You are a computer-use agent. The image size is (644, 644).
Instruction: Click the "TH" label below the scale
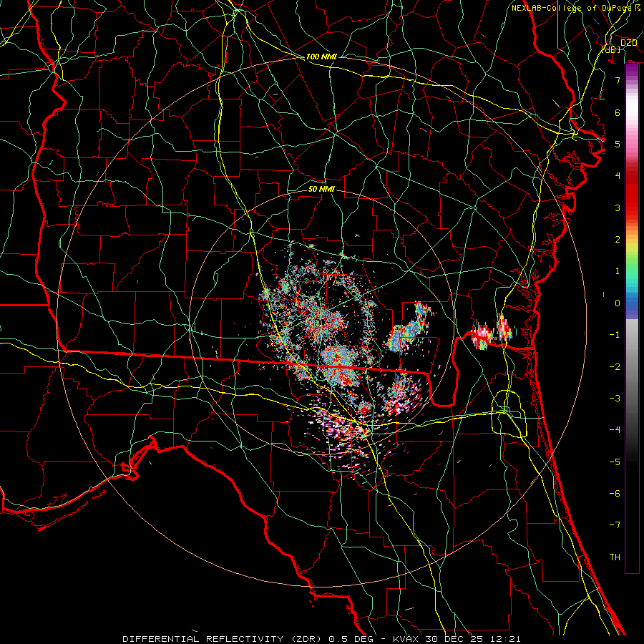click(615, 557)
